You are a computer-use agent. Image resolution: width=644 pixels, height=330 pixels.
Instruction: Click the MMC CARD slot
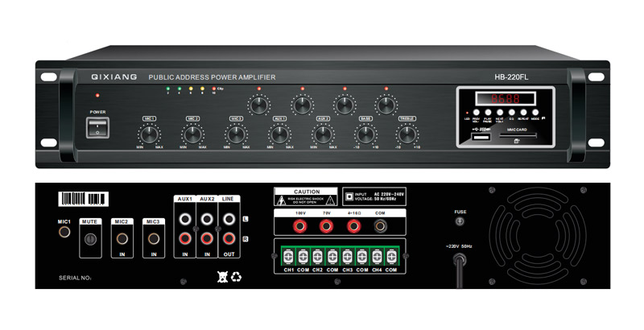518,134
